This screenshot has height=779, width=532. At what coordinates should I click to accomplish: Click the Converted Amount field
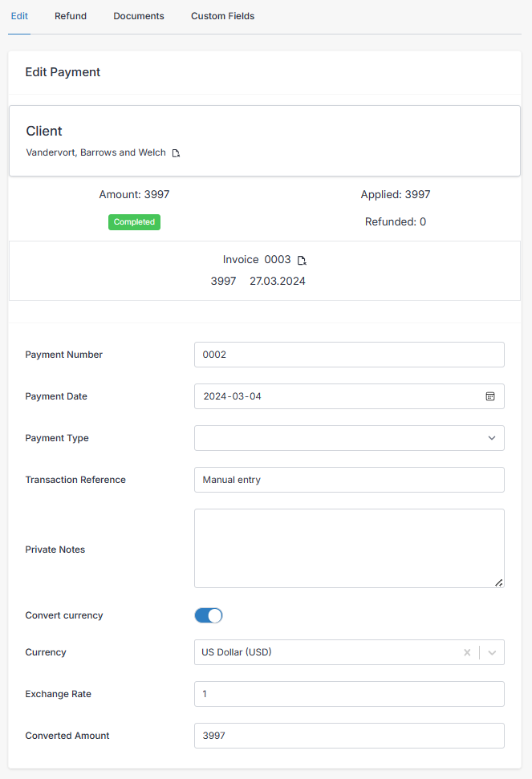click(349, 736)
